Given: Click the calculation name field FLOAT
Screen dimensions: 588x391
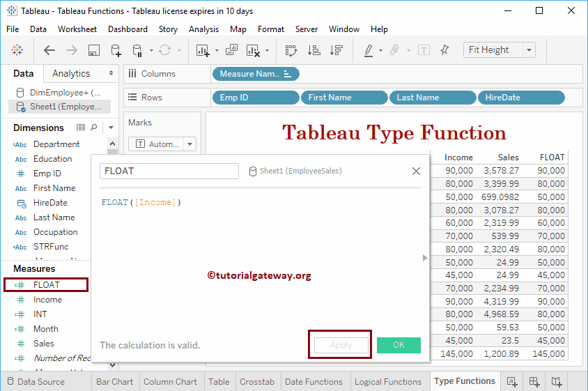Looking at the screenshot, I should point(169,171).
